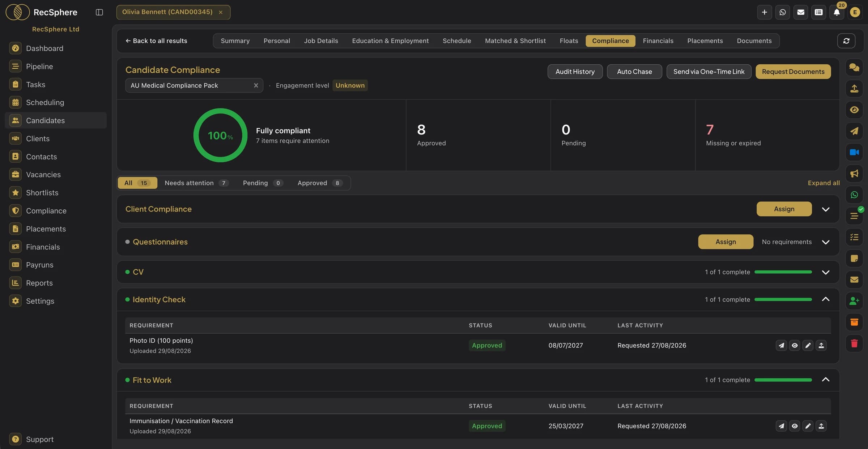Close the Olivia Bennett candidate tab
This screenshot has width=868, height=449.
click(221, 12)
